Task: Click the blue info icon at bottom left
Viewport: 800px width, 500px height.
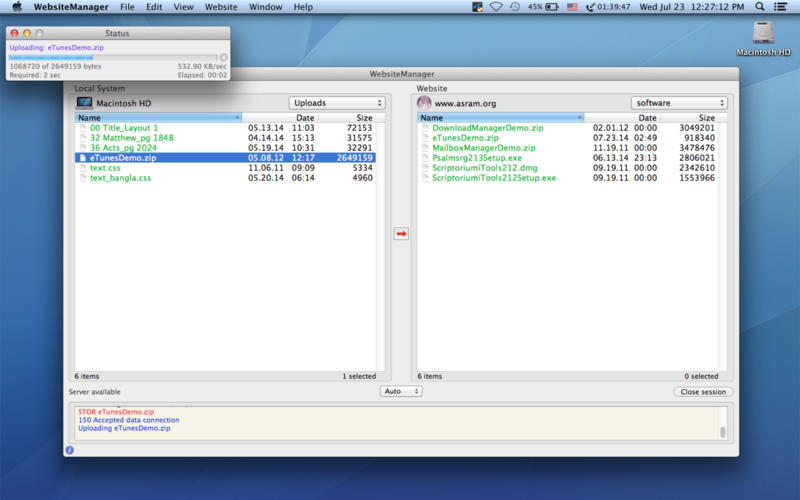Action: point(69,450)
